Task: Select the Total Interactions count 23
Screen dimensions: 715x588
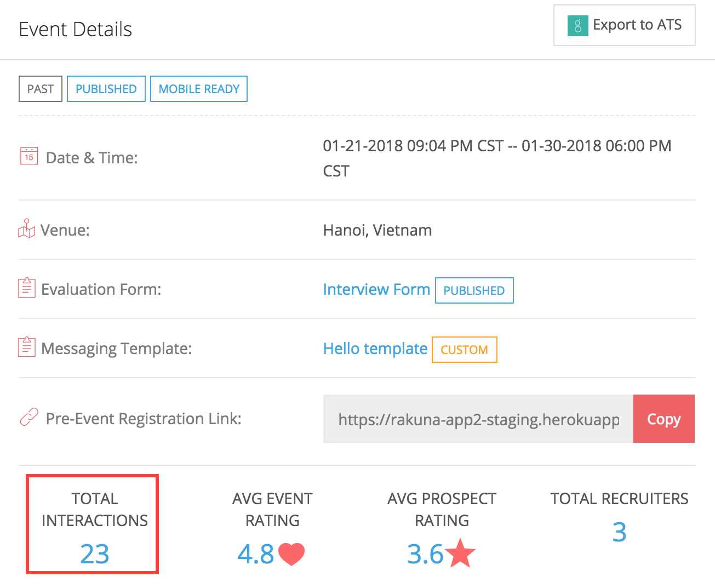Action: point(95,554)
